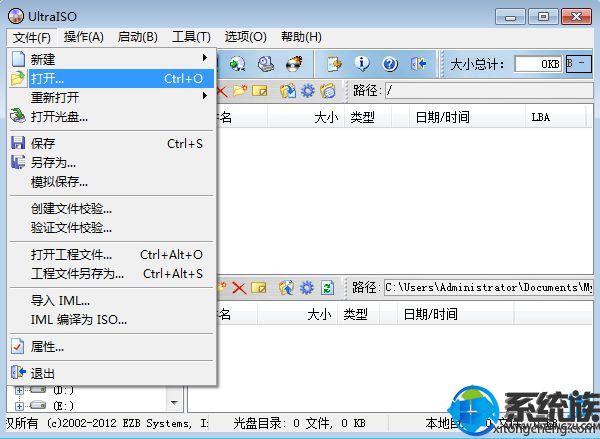Viewport: 600px width, 439px height.
Task: Click the local 路径 field with C:\Users path
Action: click(489, 288)
